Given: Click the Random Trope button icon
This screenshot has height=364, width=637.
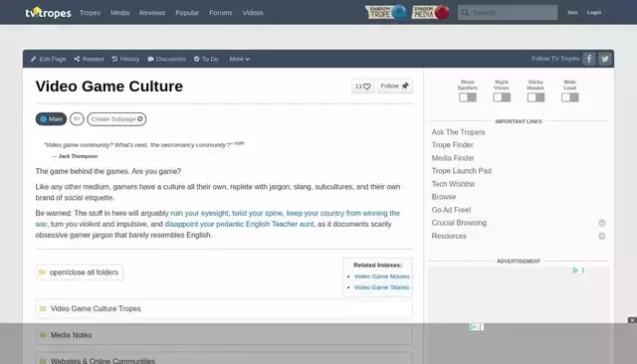Looking at the screenshot, I should pos(385,12).
